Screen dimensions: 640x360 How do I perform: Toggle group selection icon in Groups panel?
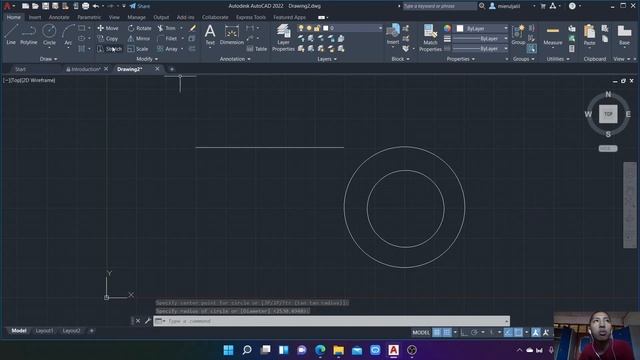[x=531, y=49]
